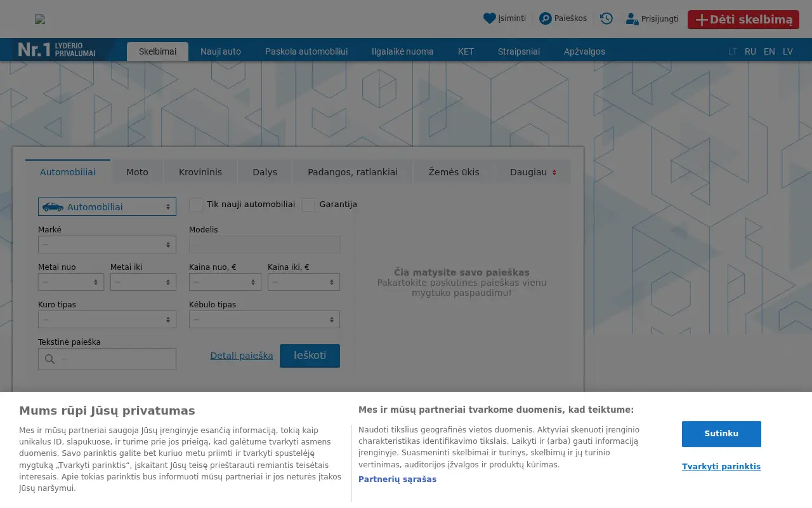Viewport: 812px width, 508px height.
Task: Enable the Garantija checkbox
Action: click(x=308, y=204)
